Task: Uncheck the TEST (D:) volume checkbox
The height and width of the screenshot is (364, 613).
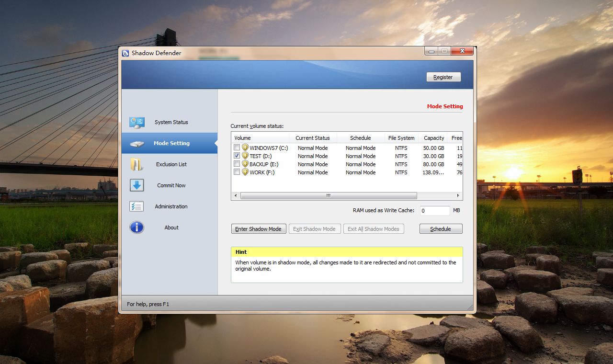Action: [237, 156]
